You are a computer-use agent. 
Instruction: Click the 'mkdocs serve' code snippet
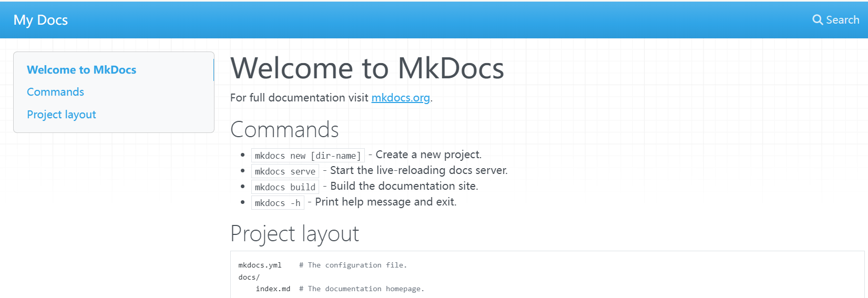click(x=285, y=171)
